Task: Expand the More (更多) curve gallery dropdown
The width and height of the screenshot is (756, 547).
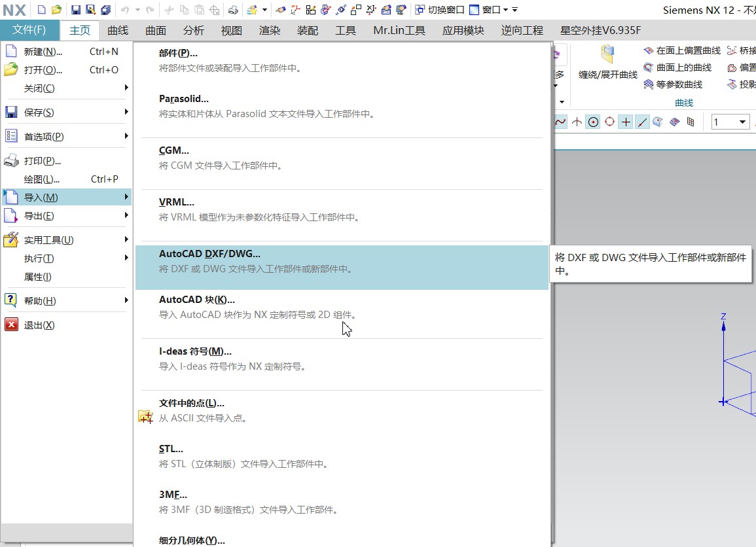Action: pyautogui.click(x=556, y=86)
